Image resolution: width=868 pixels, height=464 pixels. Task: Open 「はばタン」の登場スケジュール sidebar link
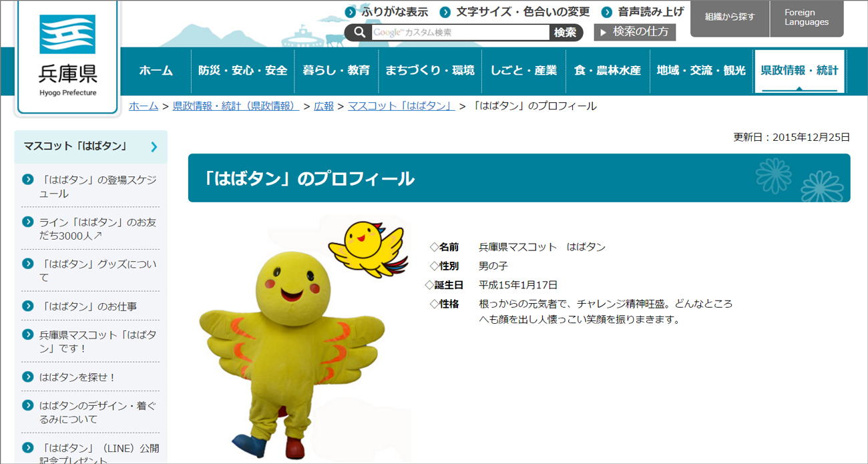[98, 187]
